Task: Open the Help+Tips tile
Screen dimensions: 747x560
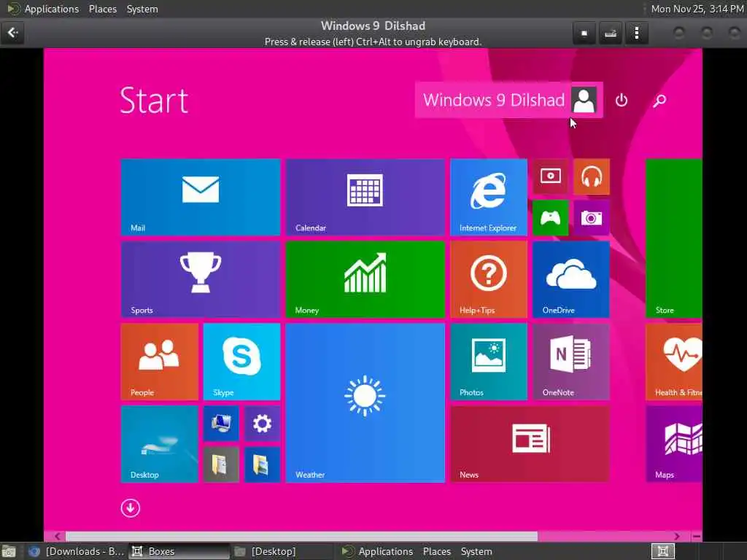Action: click(489, 279)
